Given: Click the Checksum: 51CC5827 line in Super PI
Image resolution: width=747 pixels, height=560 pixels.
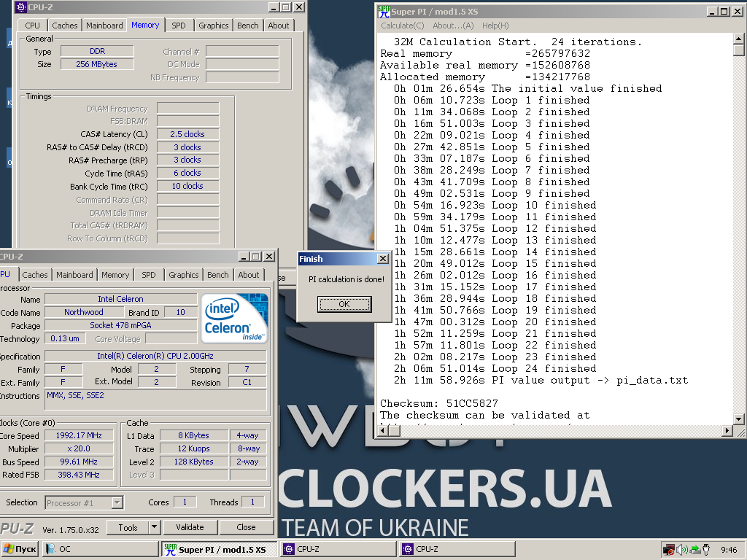Looking at the screenshot, I should pos(438,404).
